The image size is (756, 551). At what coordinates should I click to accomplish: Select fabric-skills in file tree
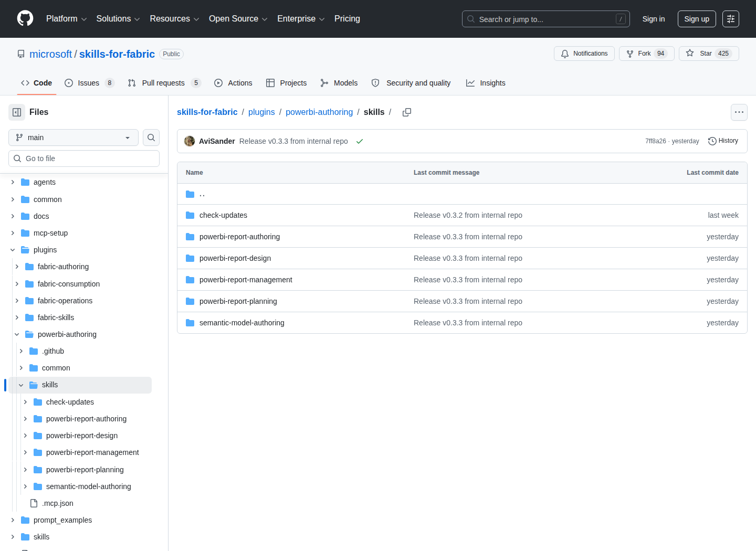pos(56,317)
